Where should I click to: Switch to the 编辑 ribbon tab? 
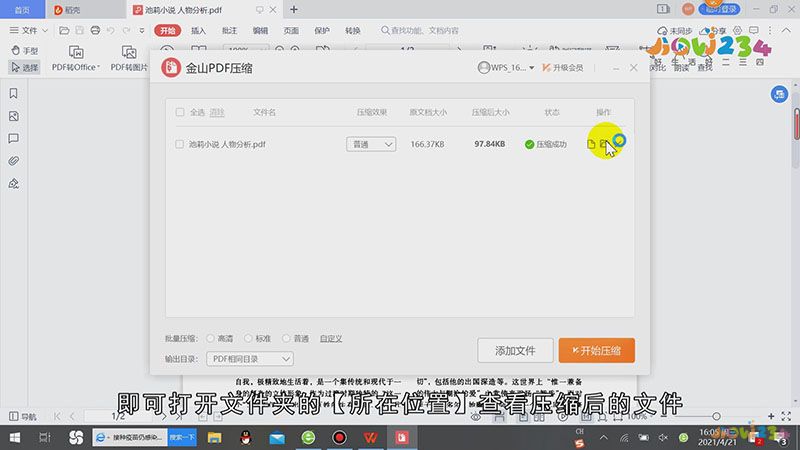tap(260, 31)
